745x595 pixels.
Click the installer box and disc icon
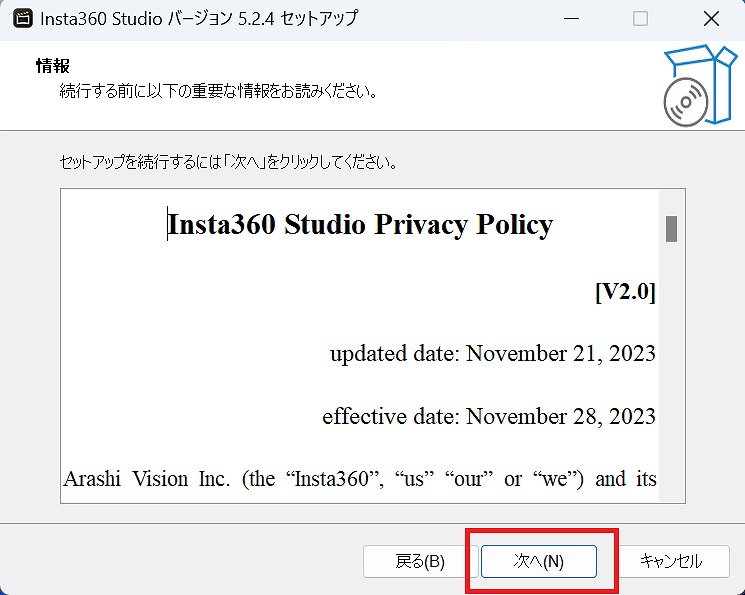tap(700, 86)
